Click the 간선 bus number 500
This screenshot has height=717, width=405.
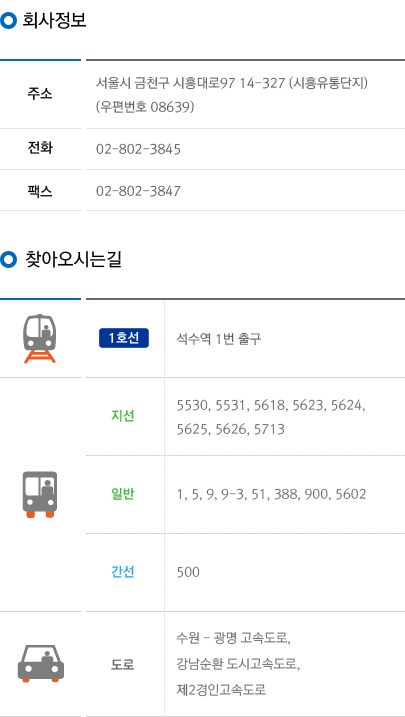188,572
